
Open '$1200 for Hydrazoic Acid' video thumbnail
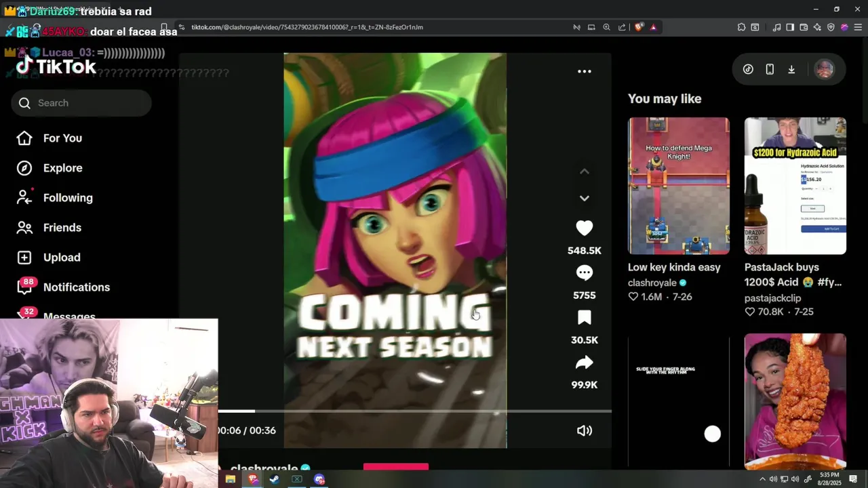[x=795, y=186]
